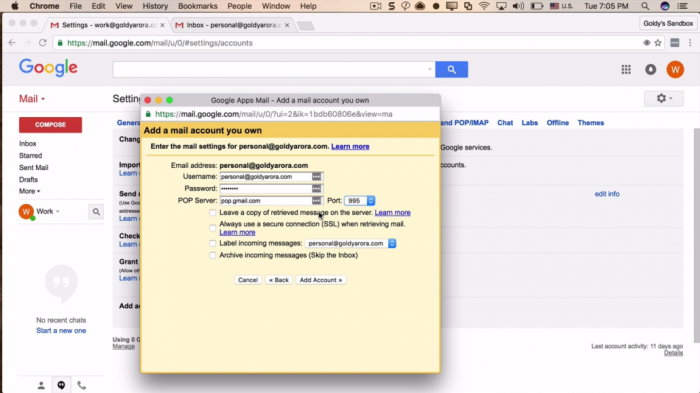Click Start a new one chat link

(61, 330)
